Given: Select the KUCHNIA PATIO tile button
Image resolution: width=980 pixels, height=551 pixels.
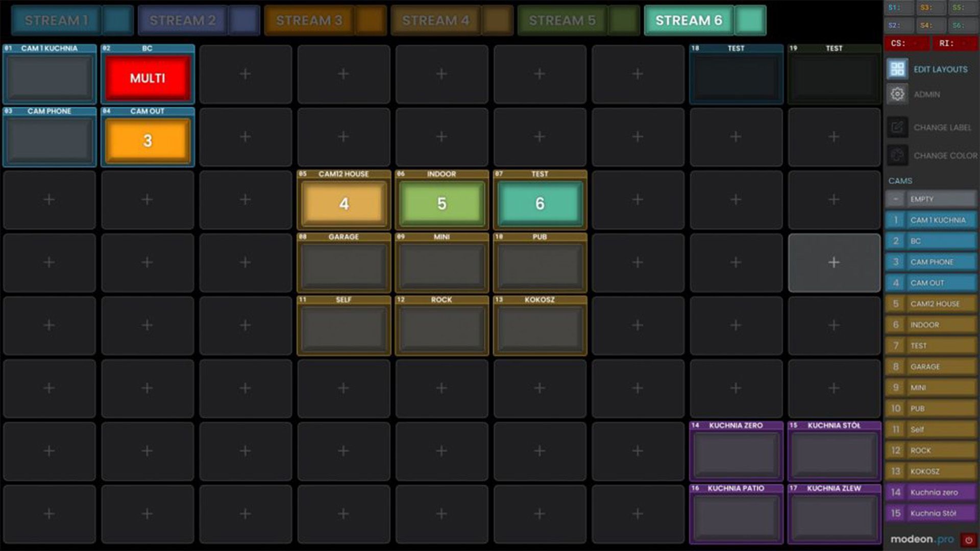Looking at the screenshot, I should pos(736,517).
